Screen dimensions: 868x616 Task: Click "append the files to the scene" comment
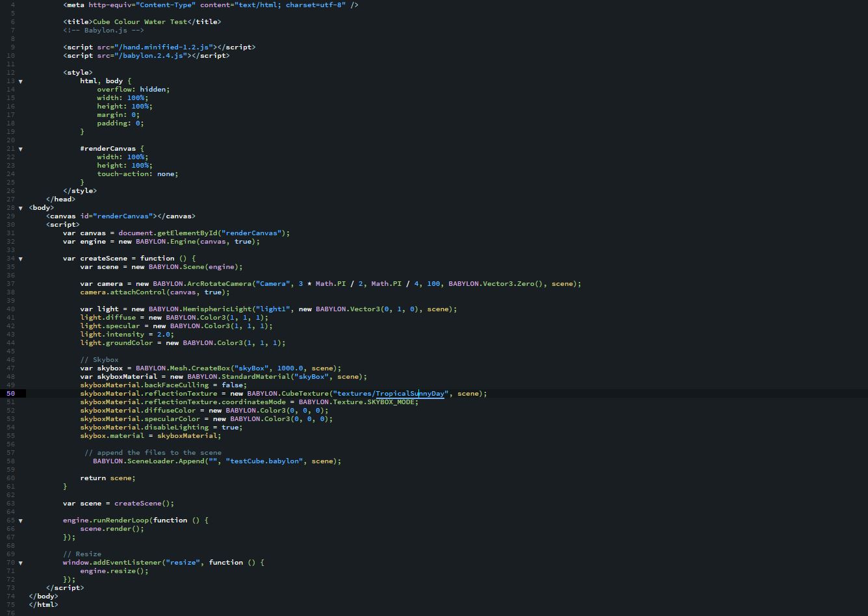[153, 452]
